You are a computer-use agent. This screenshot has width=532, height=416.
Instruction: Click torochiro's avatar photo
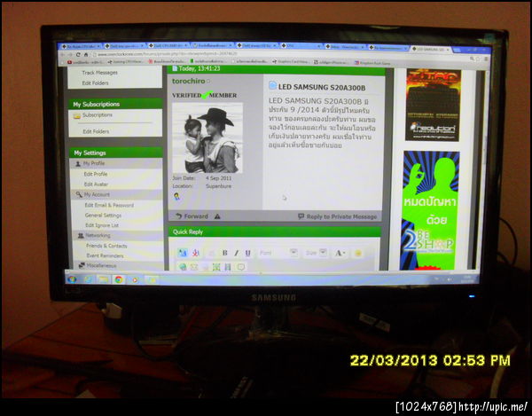point(207,138)
